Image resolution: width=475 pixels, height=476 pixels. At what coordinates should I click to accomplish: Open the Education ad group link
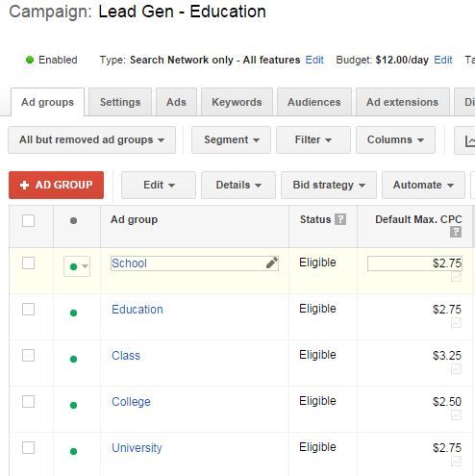pos(137,310)
